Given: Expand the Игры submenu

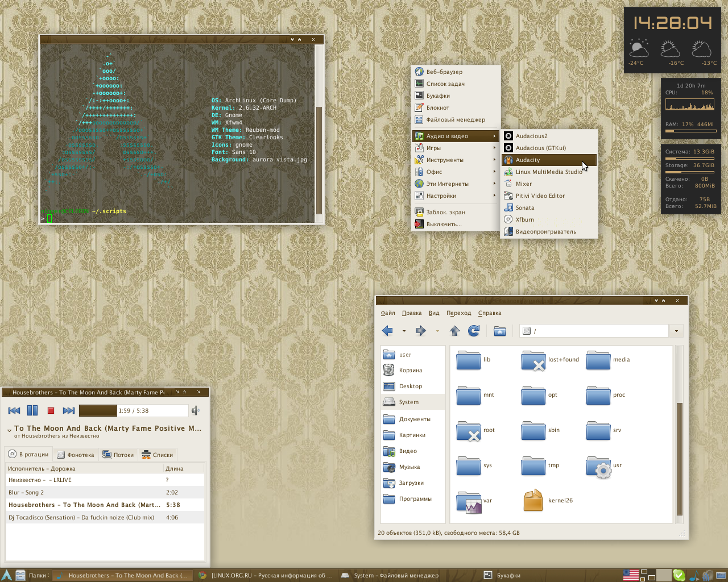Looking at the screenshot, I should (x=456, y=148).
